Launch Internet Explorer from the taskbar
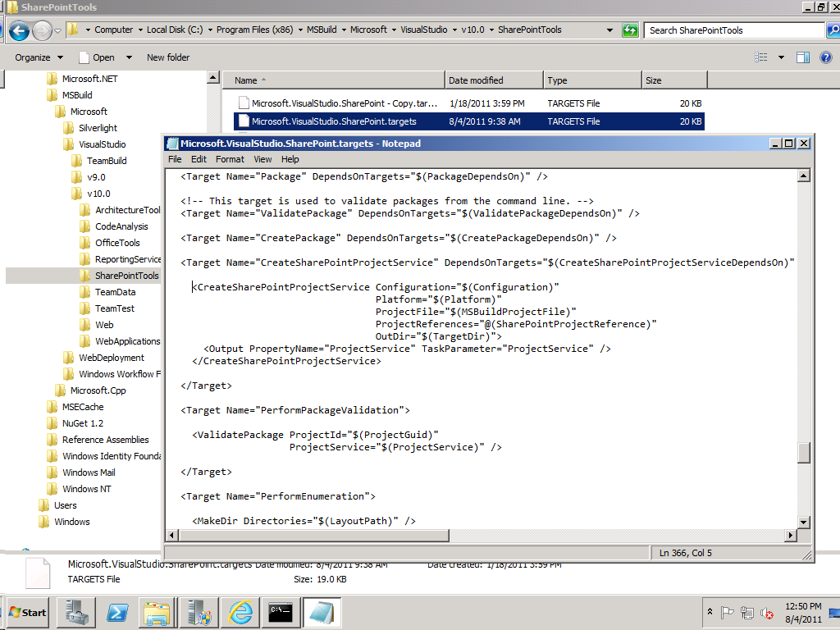This screenshot has width=840, height=630. click(x=240, y=613)
